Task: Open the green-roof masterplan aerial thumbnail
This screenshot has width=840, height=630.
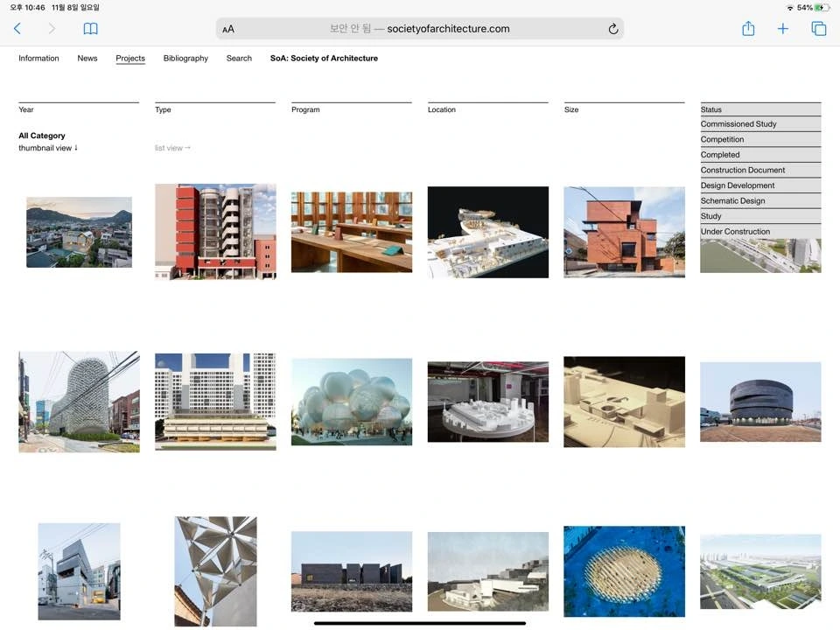Action: tap(760, 571)
